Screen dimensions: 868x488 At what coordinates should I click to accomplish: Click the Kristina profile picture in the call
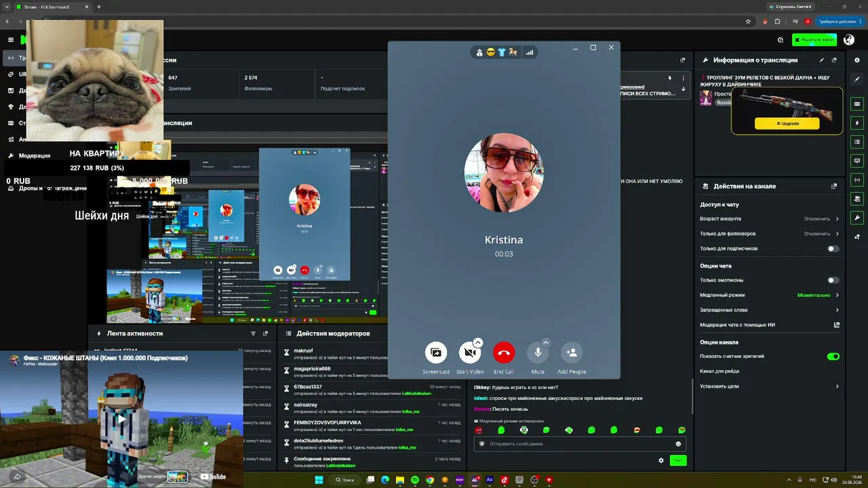tap(504, 173)
